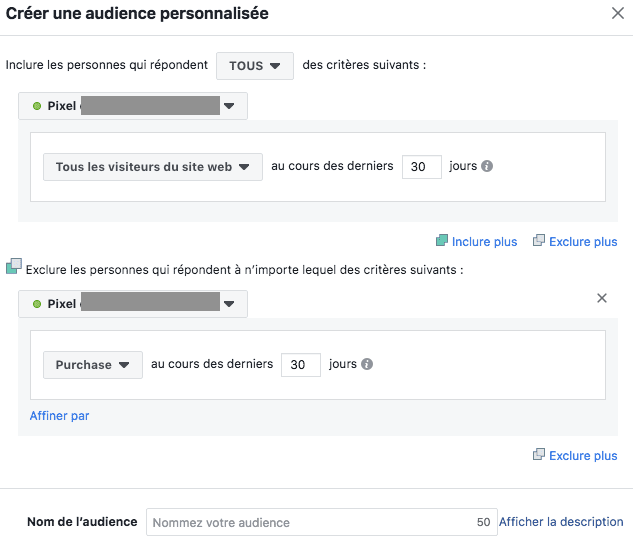Screen dimensions: 633x550
Task: Click the exclude section icon beside 'Exclure les personnes'
Action: coord(13,266)
